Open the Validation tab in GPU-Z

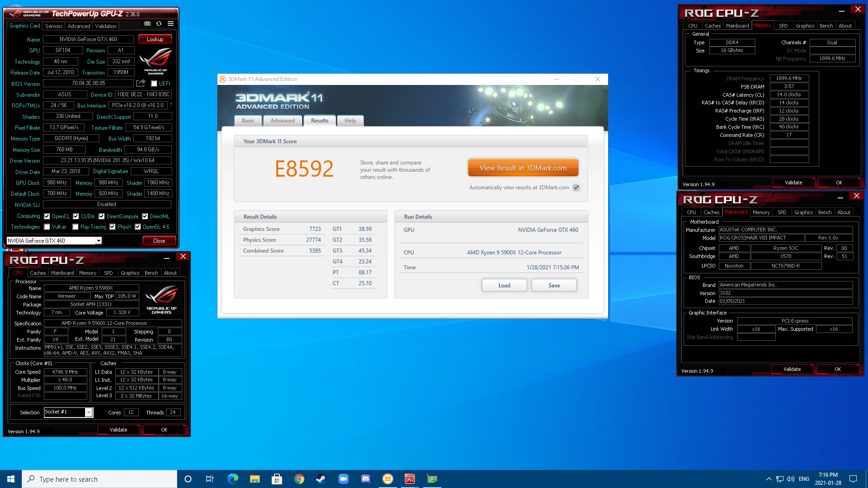coord(106,26)
